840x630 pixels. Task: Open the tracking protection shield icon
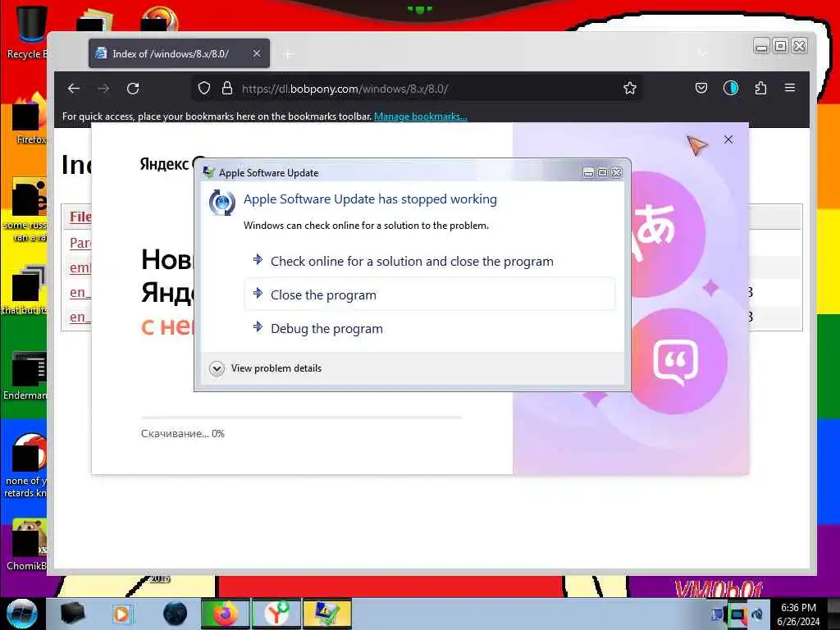pos(204,89)
